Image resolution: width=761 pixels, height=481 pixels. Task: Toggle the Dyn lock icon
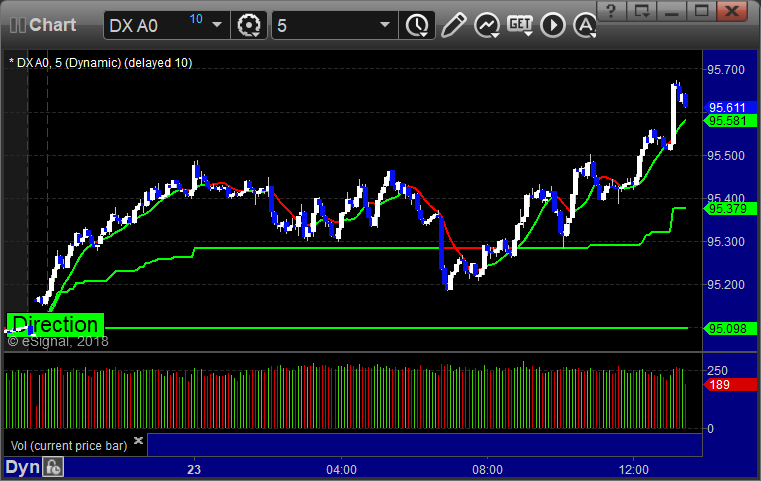53,467
